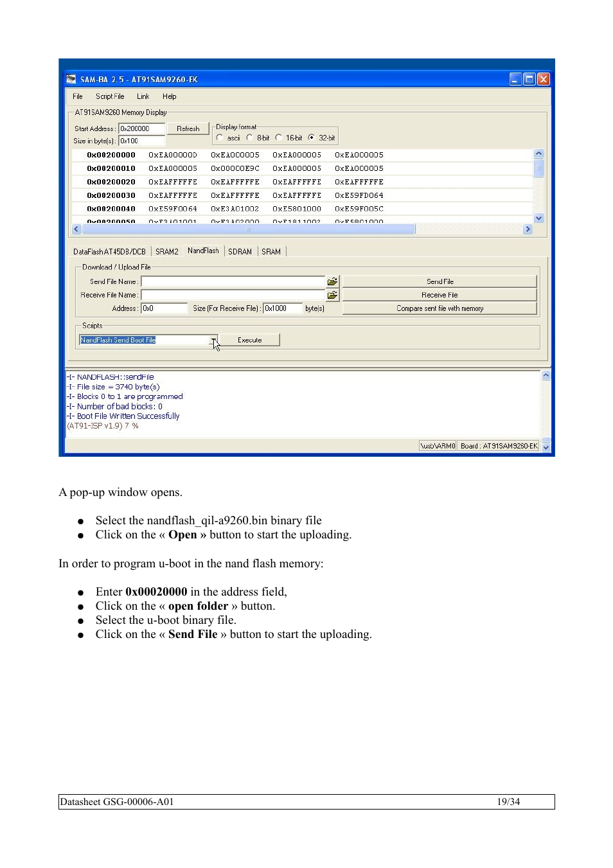Select the 8-bit display format
The width and height of the screenshot is (613, 868).
point(249,137)
